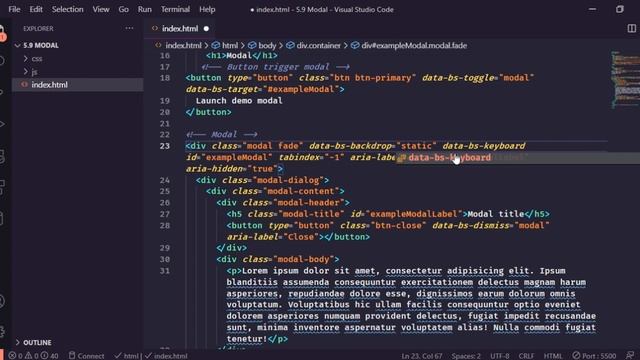Image resolution: width=640 pixels, height=360 pixels.
Task: Expand the OUTLINE panel
Action: click(37, 342)
